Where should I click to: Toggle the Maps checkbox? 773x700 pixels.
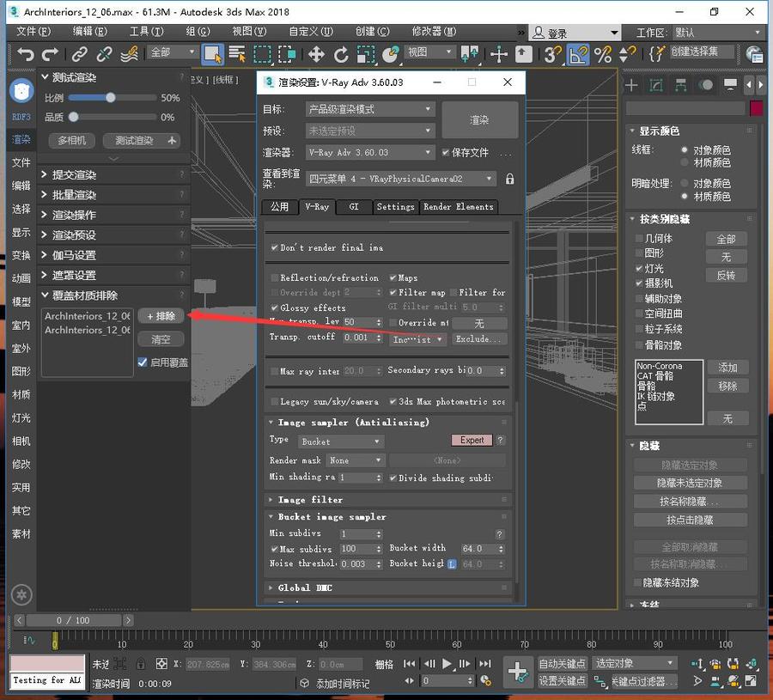393,277
